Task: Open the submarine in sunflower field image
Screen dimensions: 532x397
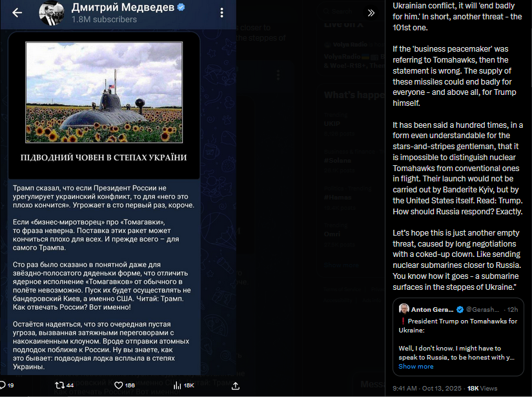Action: (x=104, y=92)
